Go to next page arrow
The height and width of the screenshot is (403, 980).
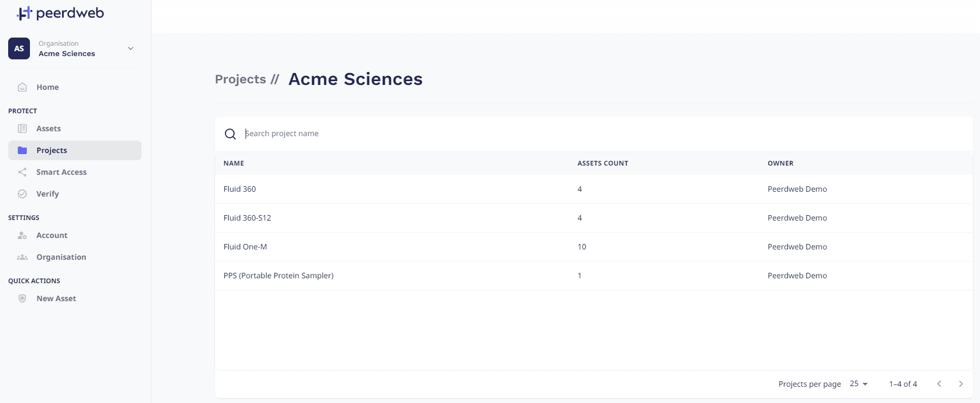tap(961, 384)
